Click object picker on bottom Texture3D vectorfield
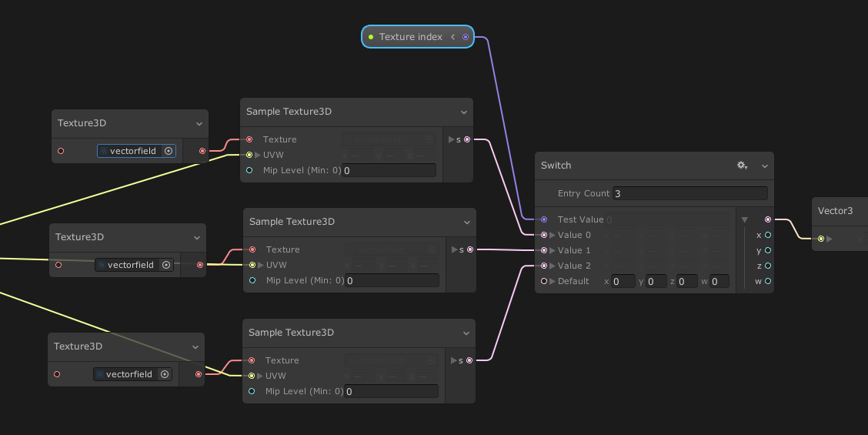This screenshot has width=868, height=435. click(x=164, y=374)
